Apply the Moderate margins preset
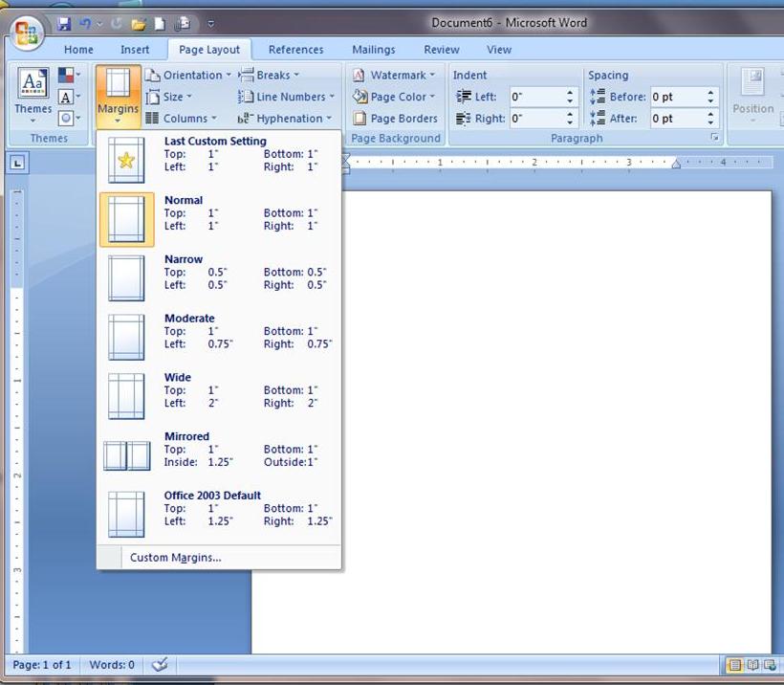Screen dimensions: 784x685 (219, 337)
